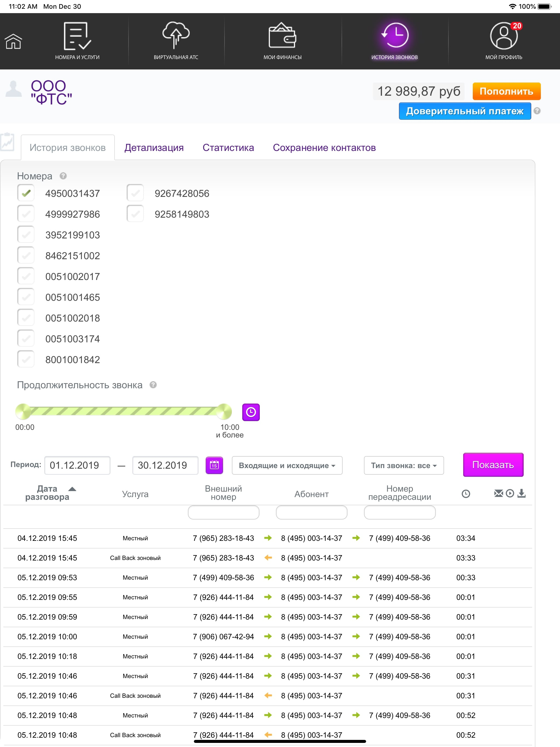Image resolution: width=560 pixels, height=747 pixels.
Task: Toggle sort arrow on Дата разговора
Action: (72, 489)
